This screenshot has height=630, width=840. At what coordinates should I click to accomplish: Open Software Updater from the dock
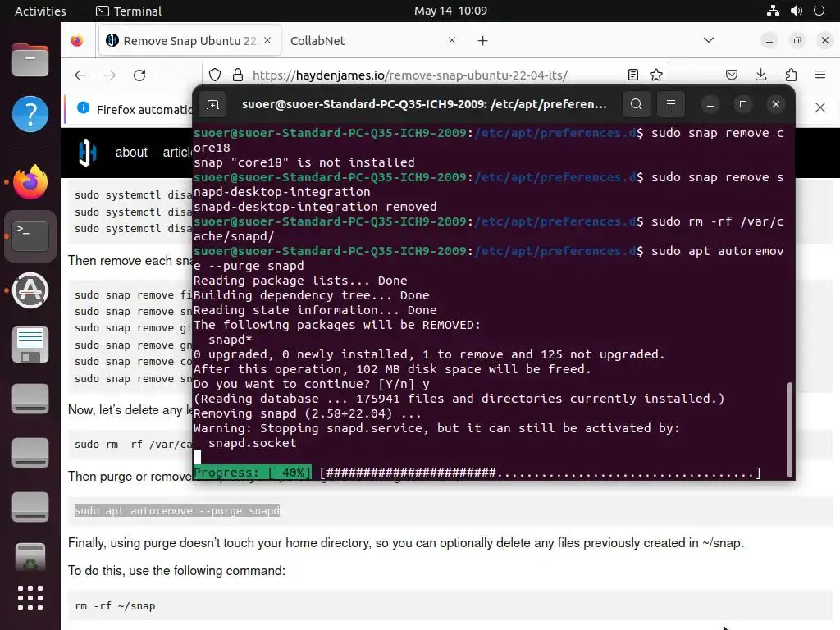[x=30, y=290]
